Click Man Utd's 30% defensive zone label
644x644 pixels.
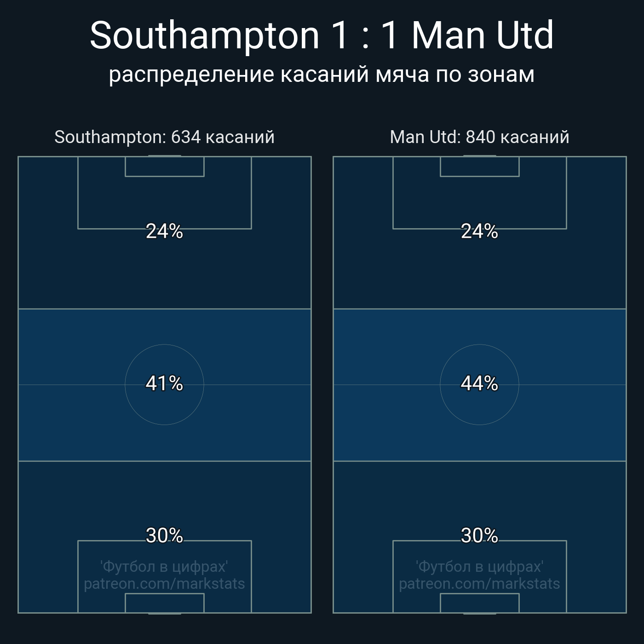point(479,535)
